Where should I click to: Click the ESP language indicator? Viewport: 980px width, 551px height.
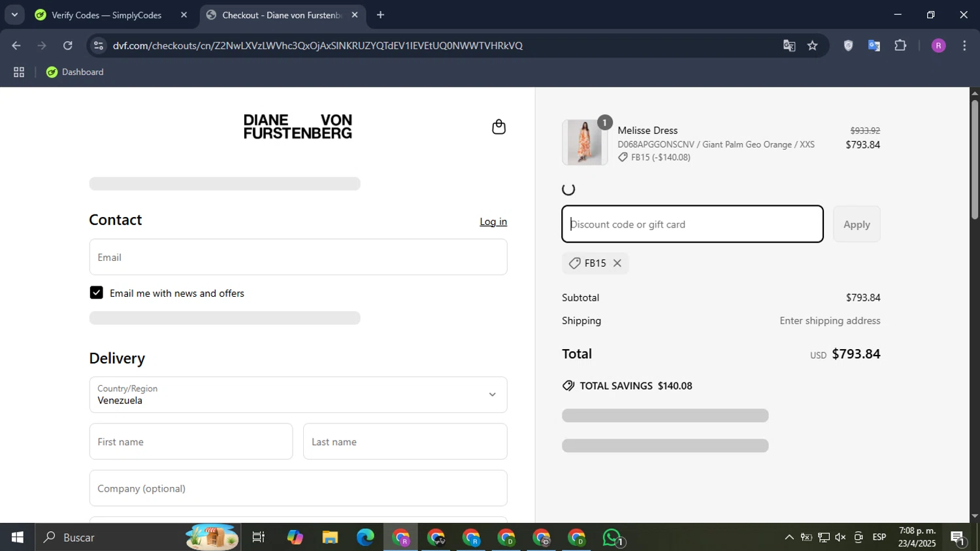tap(879, 537)
